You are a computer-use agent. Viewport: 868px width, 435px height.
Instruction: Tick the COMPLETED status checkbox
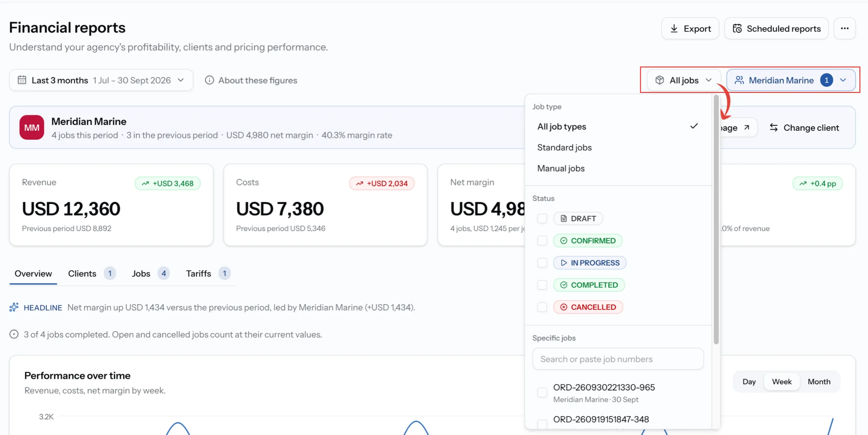pos(542,285)
